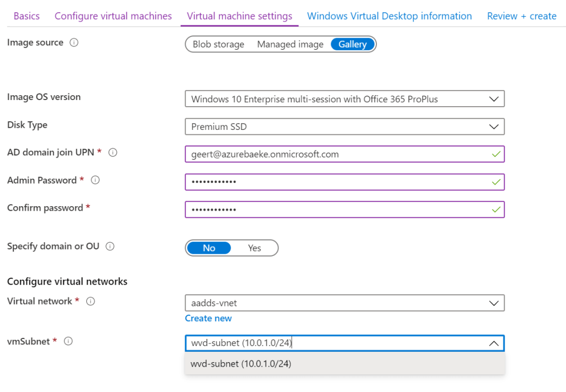Click info icon next to Admin Password

(x=95, y=180)
